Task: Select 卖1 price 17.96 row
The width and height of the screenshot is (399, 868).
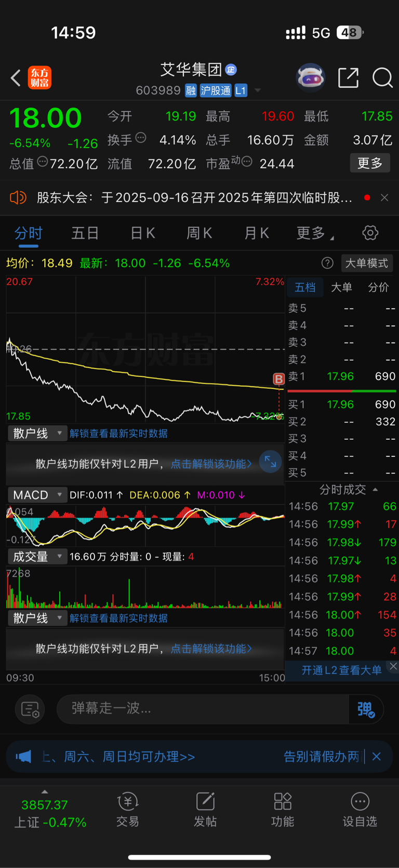Action: pyautogui.click(x=342, y=376)
